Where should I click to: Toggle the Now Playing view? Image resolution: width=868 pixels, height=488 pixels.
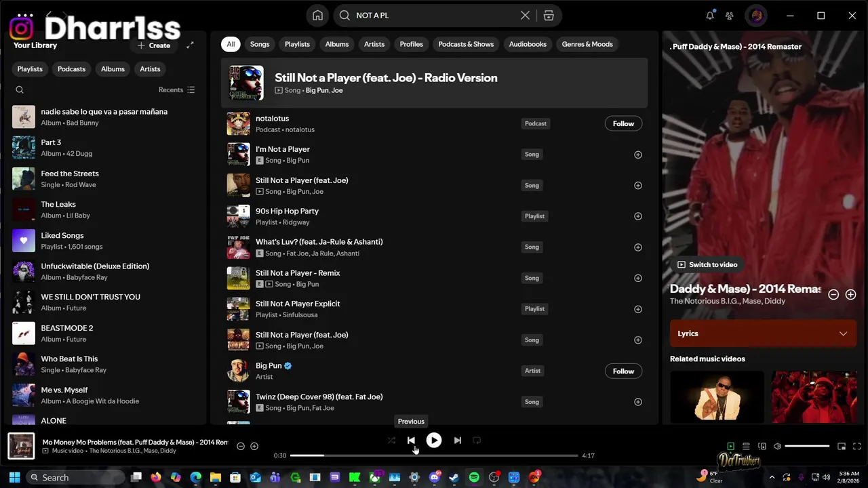[x=730, y=446]
